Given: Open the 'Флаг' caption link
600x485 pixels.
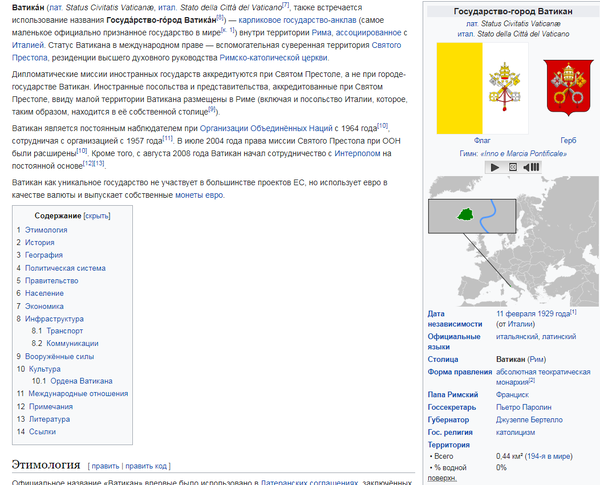Looking at the screenshot, I should pos(482,140).
